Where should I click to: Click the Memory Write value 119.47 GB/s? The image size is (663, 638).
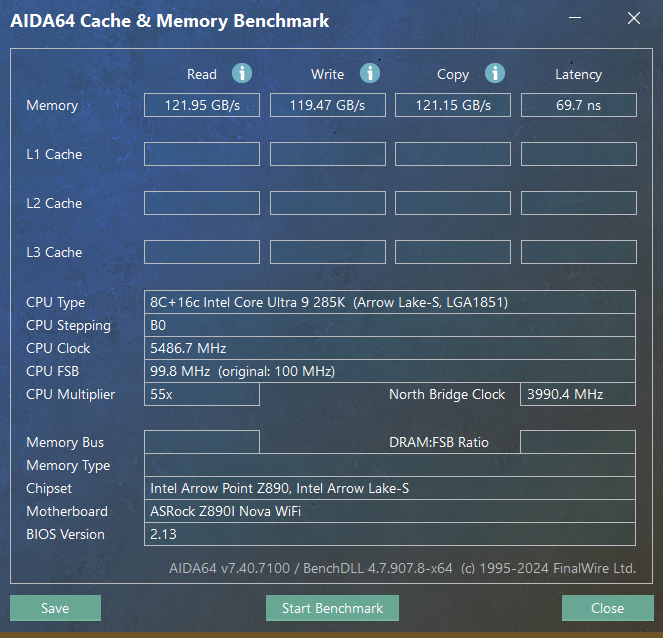[327, 105]
